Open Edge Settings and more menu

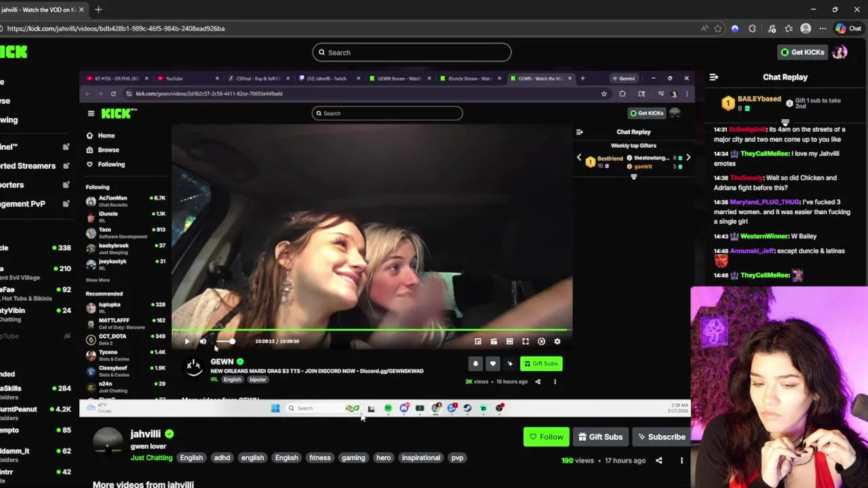(823, 28)
